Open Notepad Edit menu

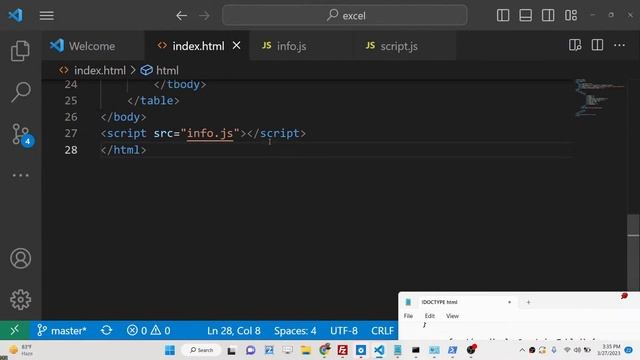tap(429, 316)
